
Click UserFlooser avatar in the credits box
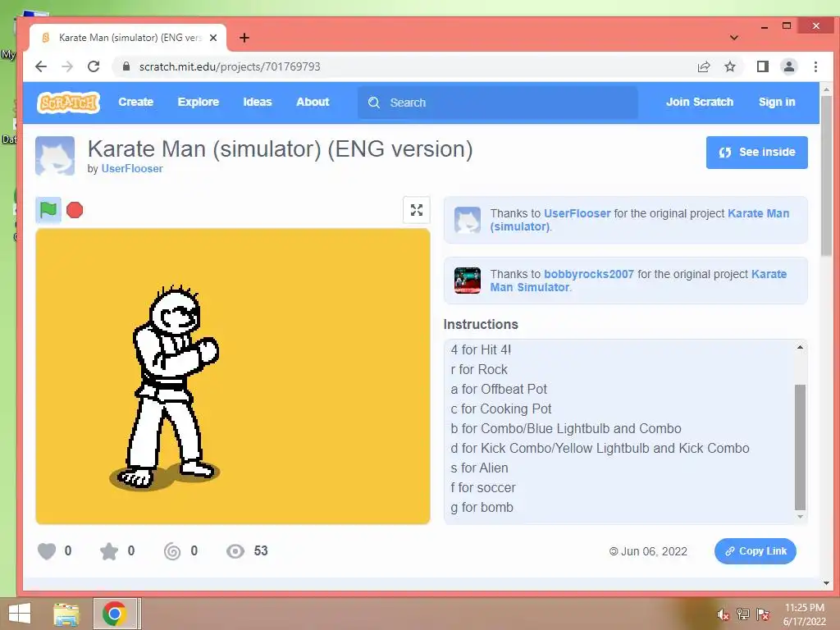point(467,220)
